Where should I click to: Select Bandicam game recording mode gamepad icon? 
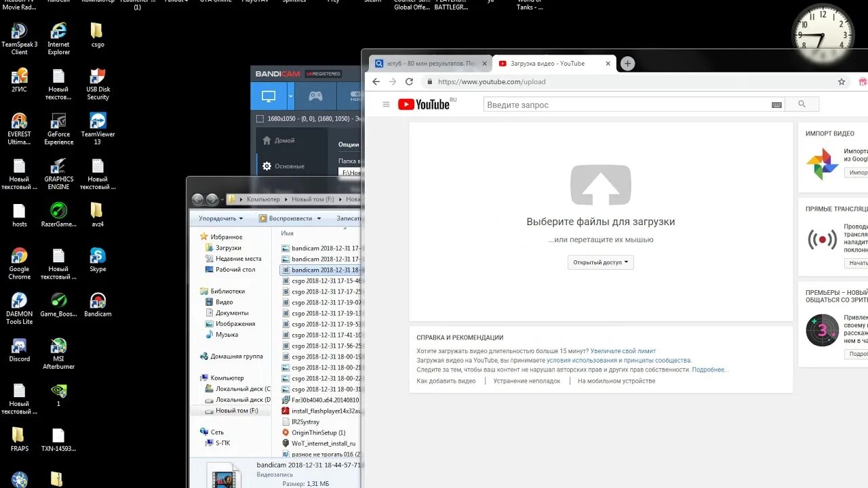[315, 96]
